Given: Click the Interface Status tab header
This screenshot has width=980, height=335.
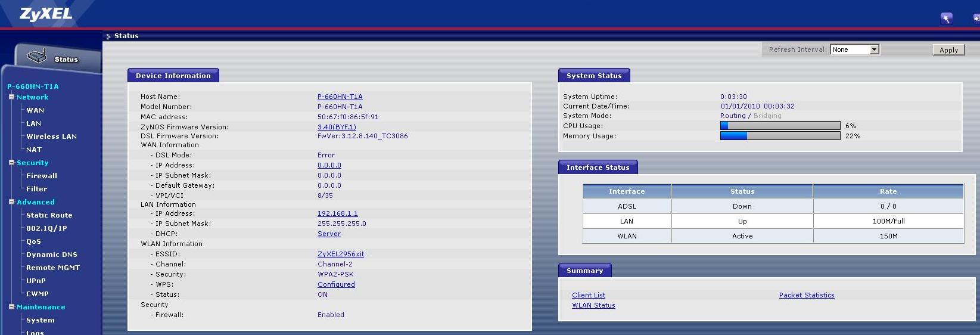Looking at the screenshot, I should click(x=598, y=167).
